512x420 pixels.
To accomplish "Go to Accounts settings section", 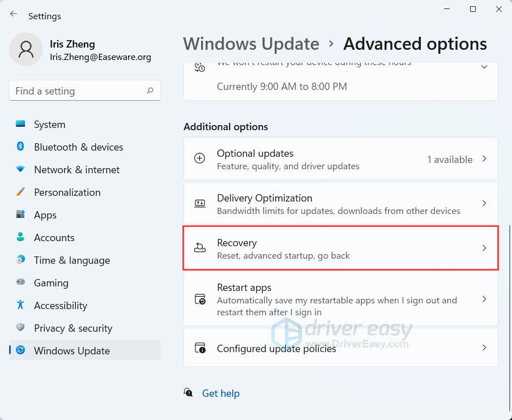I will 54,238.
